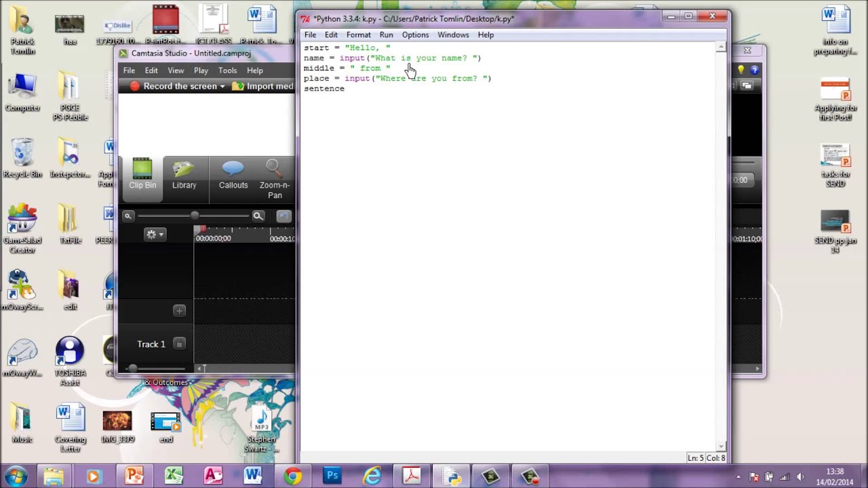
Task: Expand the Record the screen dropdown arrow
Action: [x=222, y=87]
